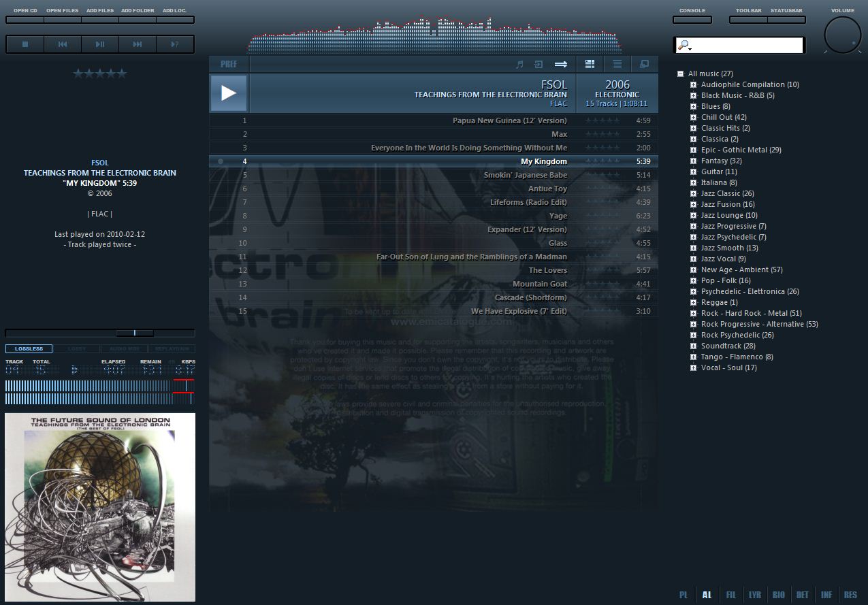The image size is (868, 605).
Task: Toggle the Toolbar visibility button
Action: [x=748, y=20]
